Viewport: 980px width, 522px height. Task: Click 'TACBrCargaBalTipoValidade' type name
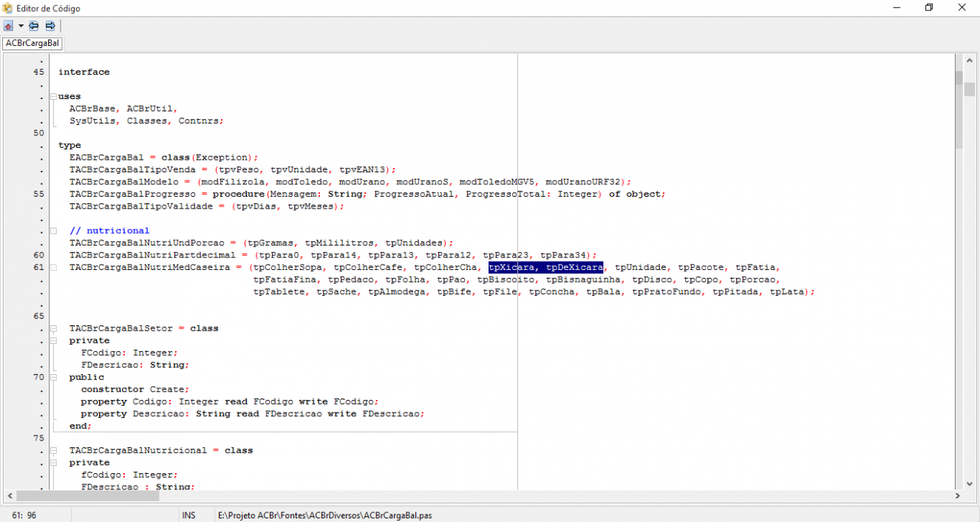[141, 206]
